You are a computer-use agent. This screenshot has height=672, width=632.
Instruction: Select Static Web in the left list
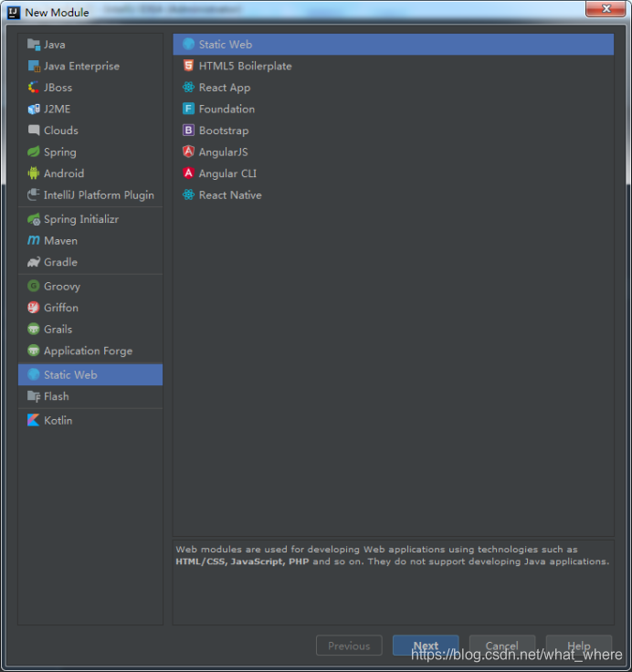90,374
